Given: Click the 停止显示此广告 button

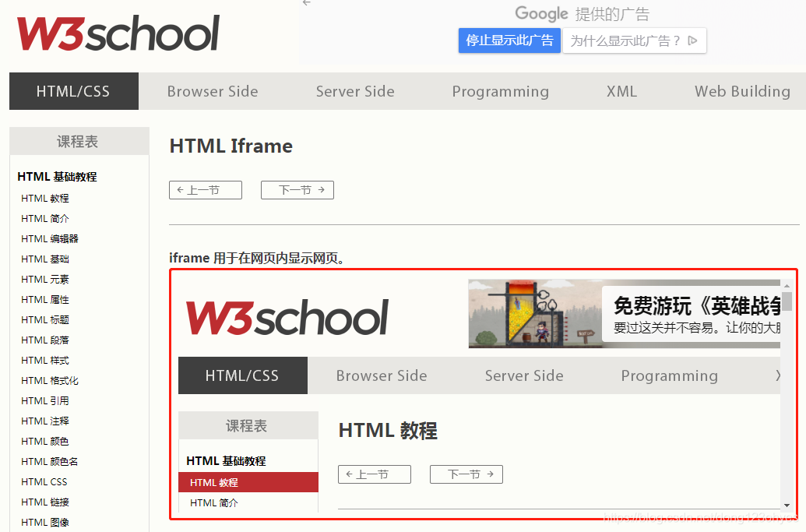Looking at the screenshot, I should 509,41.
